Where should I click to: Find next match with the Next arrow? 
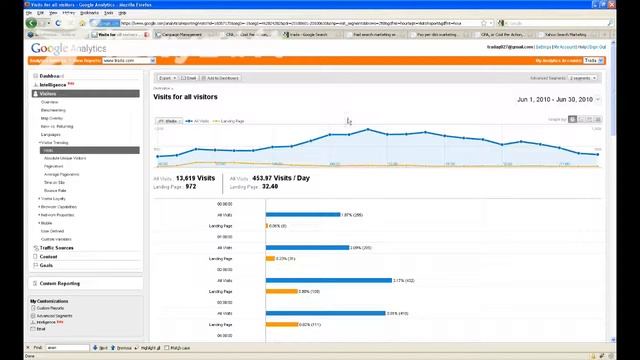coord(100,348)
